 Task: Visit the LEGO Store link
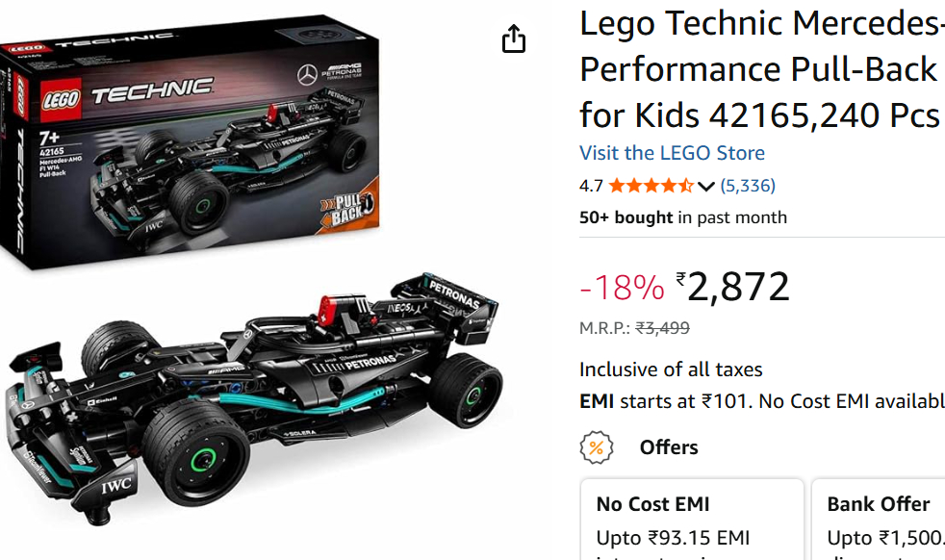click(672, 153)
